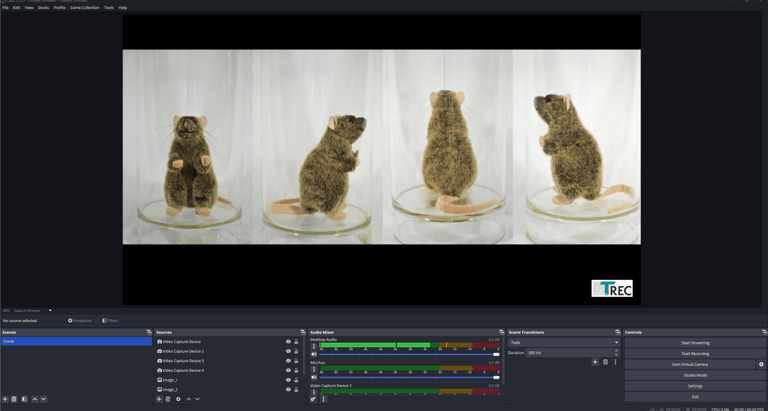Lock the Image_1 source
The height and width of the screenshot is (411, 768).
pyautogui.click(x=296, y=380)
